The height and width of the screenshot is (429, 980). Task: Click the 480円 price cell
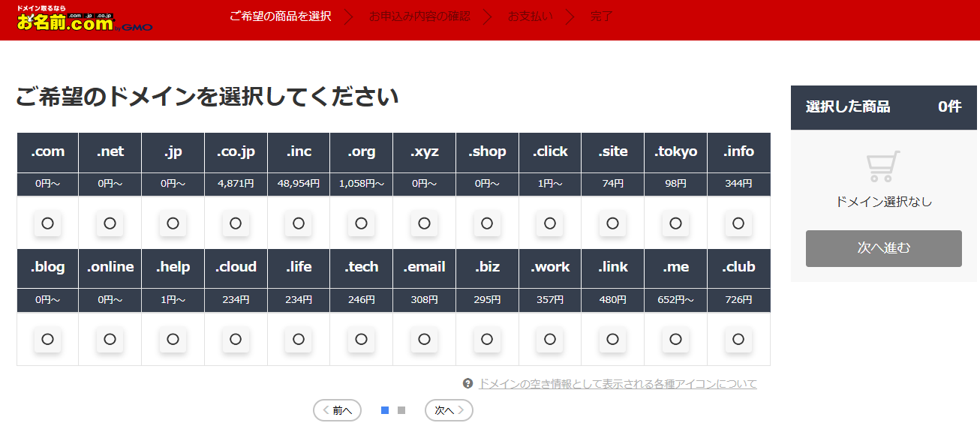tap(612, 300)
